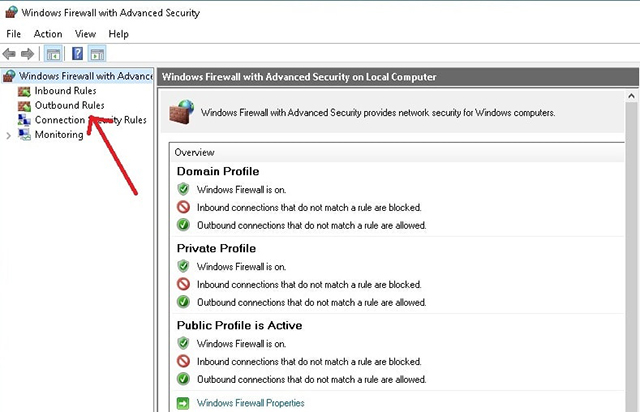Toggle the Show/Hide Action Pane icon
640x412 pixels.
(97, 53)
